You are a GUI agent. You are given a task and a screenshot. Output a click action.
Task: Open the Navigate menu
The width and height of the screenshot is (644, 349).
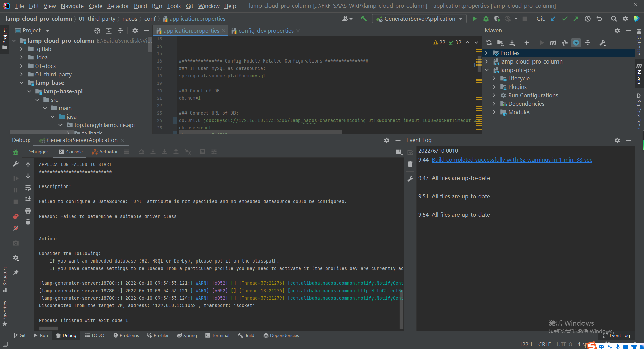pyautogui.click(x=72, y=6)
